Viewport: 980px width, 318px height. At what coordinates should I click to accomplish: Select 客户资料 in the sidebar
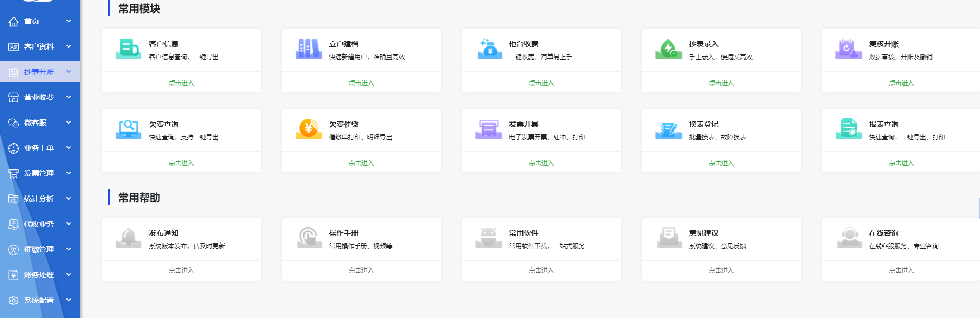(40, 46)
